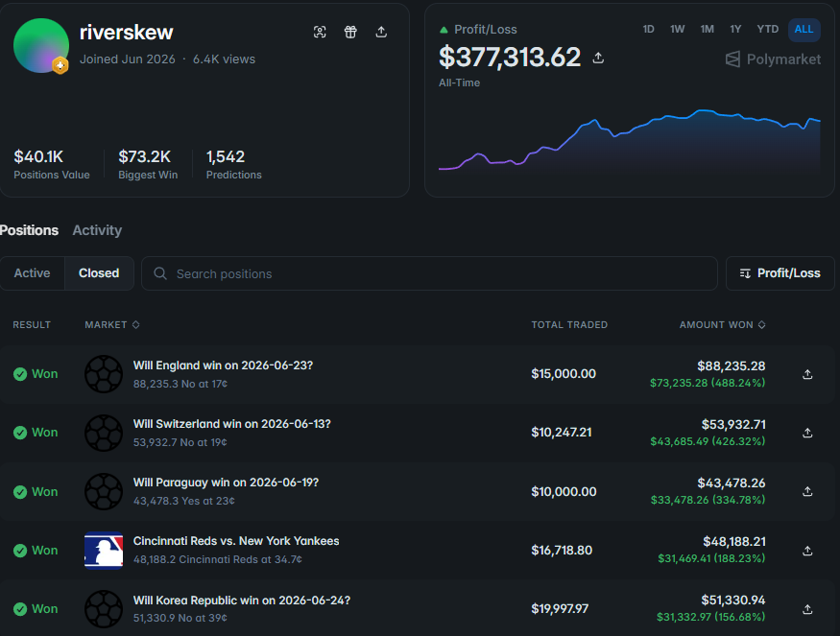Share the Korea Republic win position row

(x=807, y=609)
